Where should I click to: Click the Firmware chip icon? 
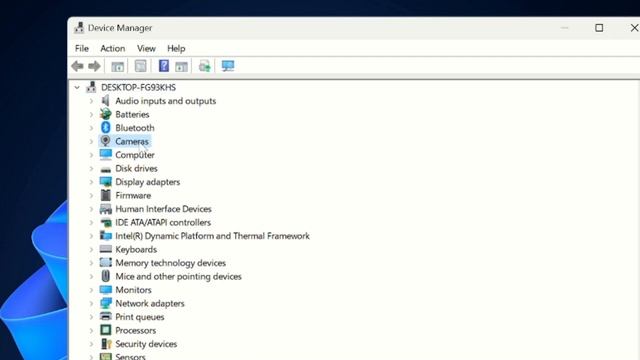[105, 195]
